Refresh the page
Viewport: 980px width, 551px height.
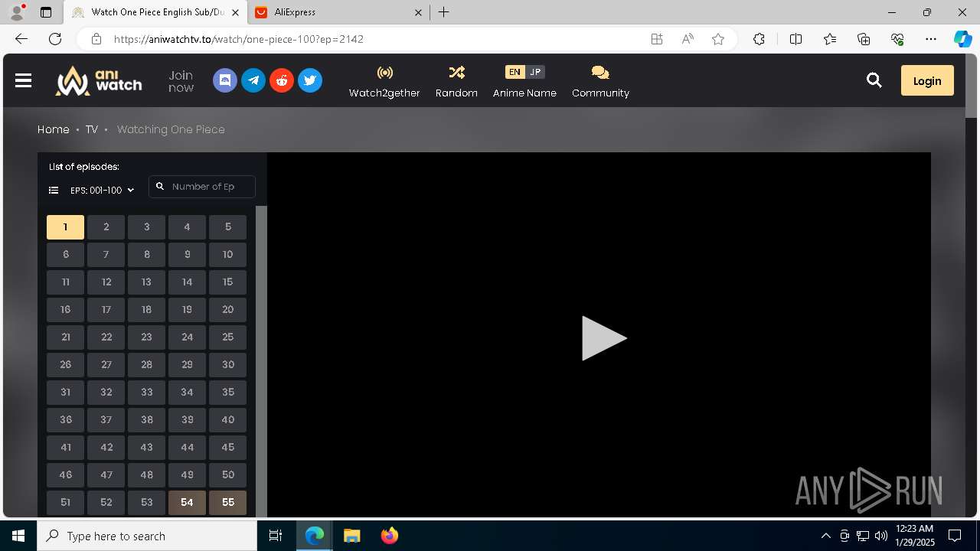pos(55,39)
